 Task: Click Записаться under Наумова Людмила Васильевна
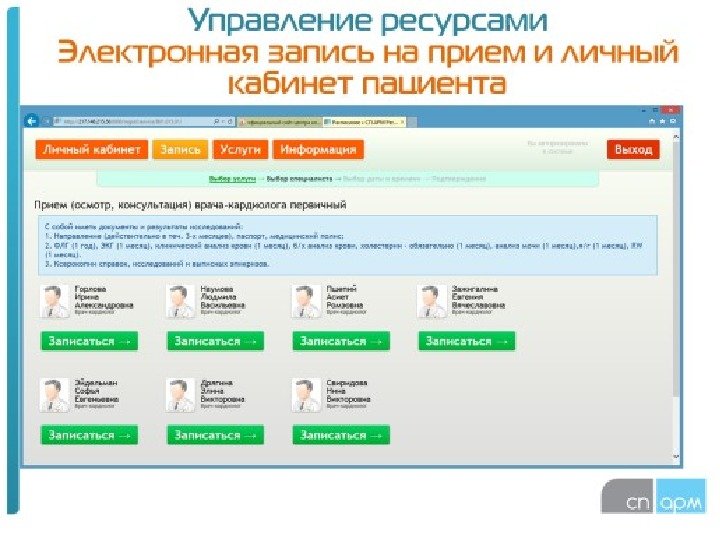point(215,341)
